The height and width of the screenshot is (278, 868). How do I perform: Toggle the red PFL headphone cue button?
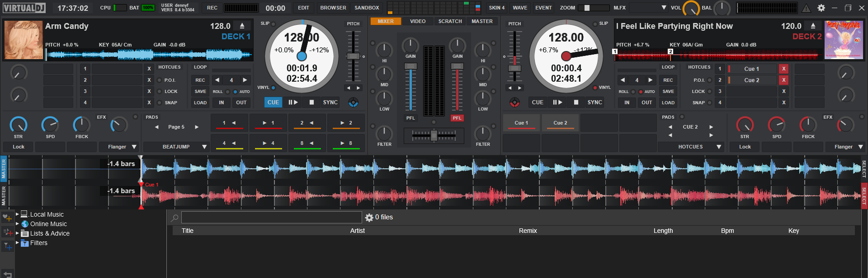coord(457,118)
